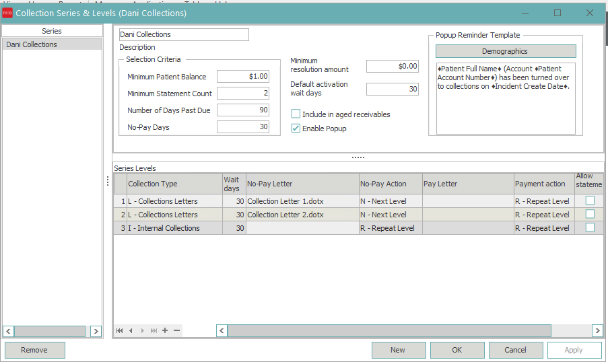
Task: Jump to last series level record
Action: point(154,330)
